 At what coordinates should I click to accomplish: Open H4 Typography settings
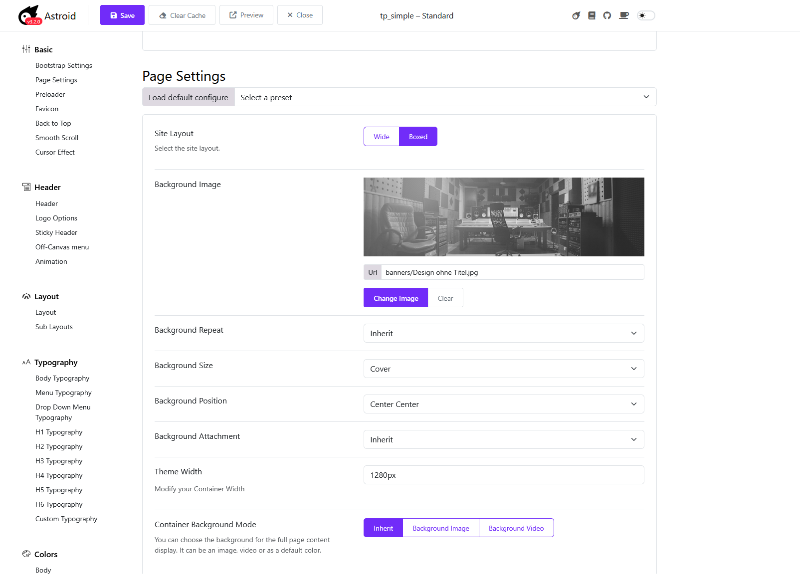[59, 475]
